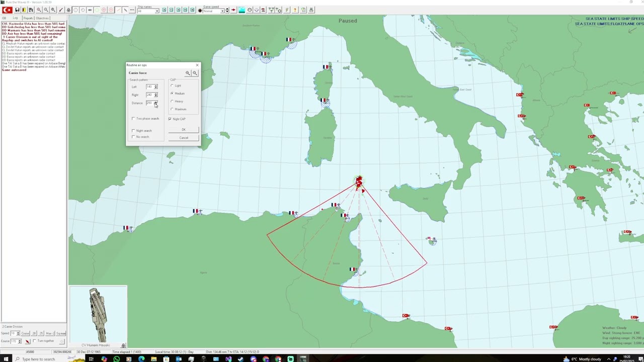Switch to the OB tab

click(5, 18)
